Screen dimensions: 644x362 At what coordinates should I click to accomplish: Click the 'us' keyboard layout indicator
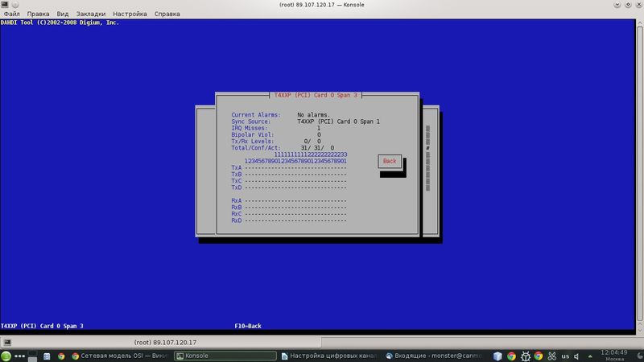(565, 356)
